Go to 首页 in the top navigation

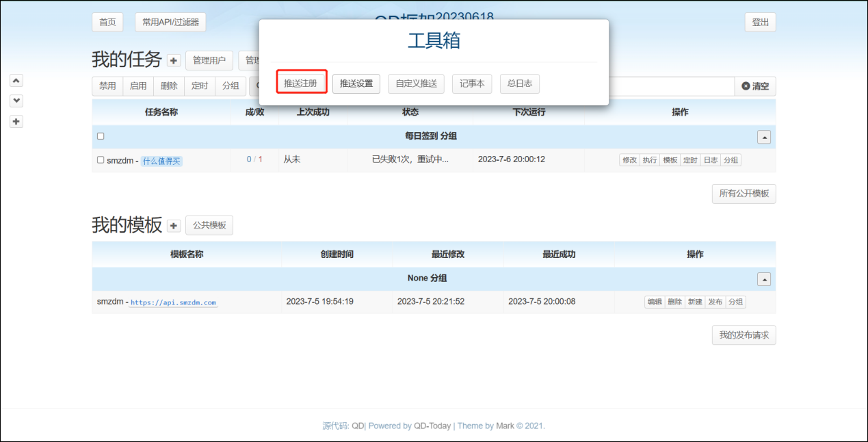(x=107, y=22)
